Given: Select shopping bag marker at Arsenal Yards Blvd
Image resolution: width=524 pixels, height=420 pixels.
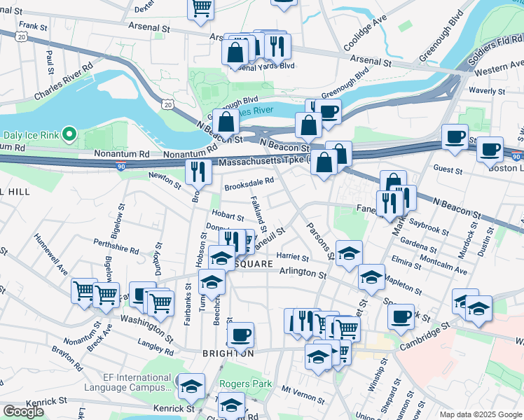Looking at the screenshot, I should click(235, 54).
